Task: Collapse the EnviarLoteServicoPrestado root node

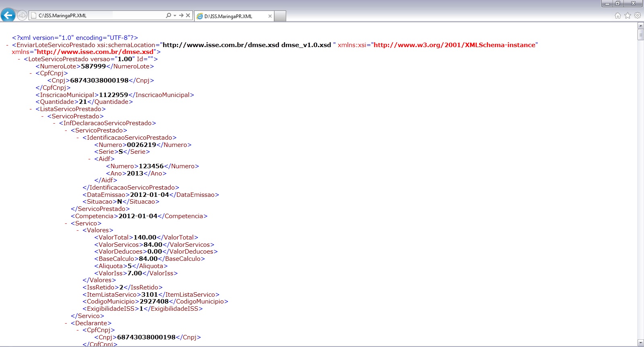Action: coord(7,45)
